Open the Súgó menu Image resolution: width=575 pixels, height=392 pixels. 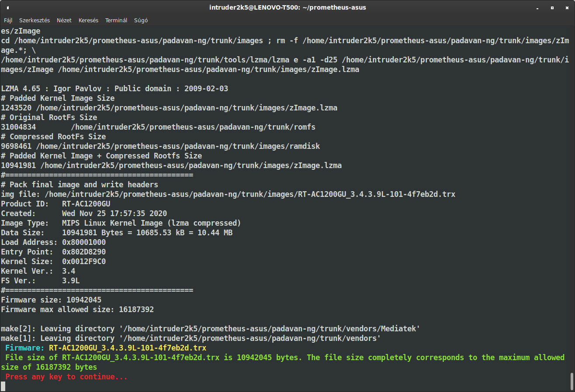(140, 20)
